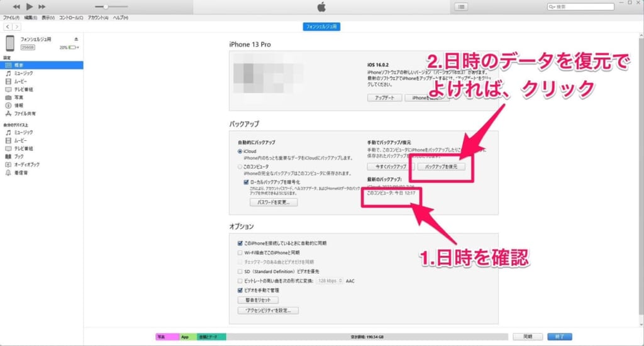Open the 編集 menu
This screenshot has width=644, height=346.
pos(30,18)
